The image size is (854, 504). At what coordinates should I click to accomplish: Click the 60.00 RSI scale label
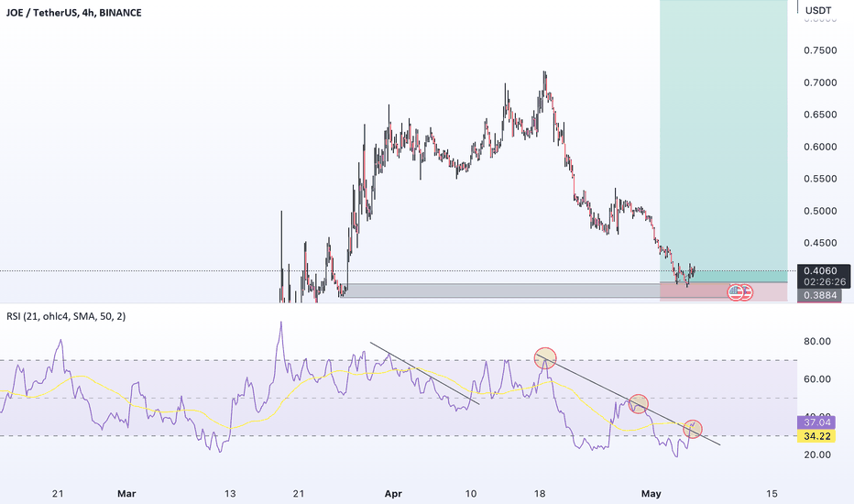(817, 379)
